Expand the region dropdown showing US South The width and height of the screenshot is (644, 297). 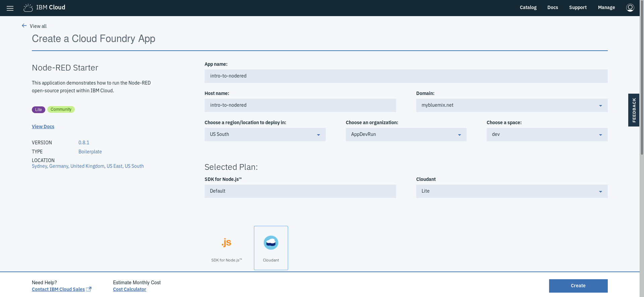(265, 135)
